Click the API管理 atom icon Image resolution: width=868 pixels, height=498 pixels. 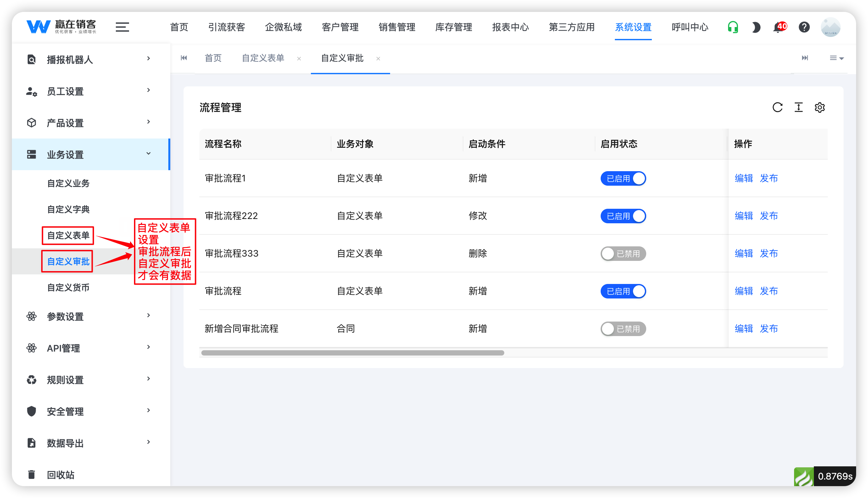point(31,348)
